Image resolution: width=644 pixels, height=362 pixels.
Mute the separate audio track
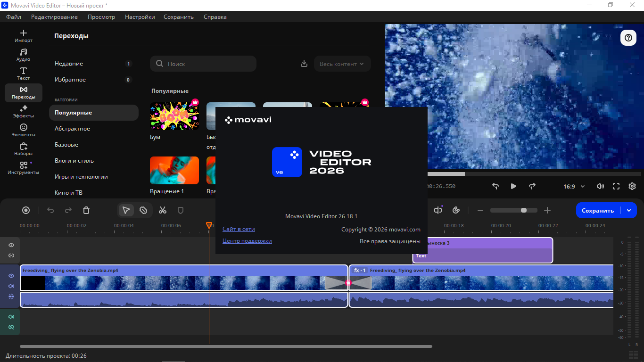[x=11, y=317]
